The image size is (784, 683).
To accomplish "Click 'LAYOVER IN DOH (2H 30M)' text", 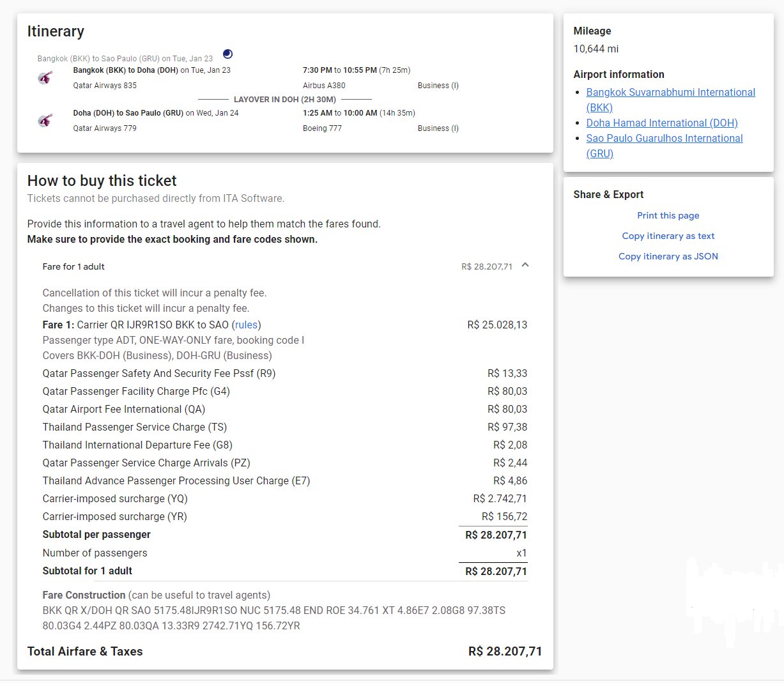I will tap(285, 100).
